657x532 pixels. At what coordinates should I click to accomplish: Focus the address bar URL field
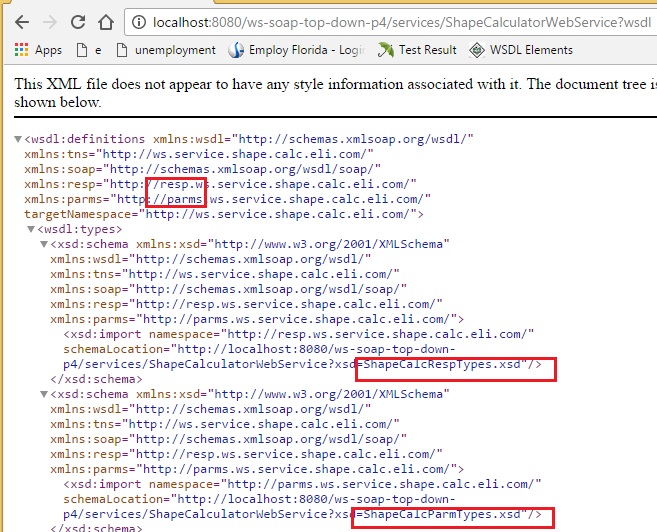tap(401, 22)
